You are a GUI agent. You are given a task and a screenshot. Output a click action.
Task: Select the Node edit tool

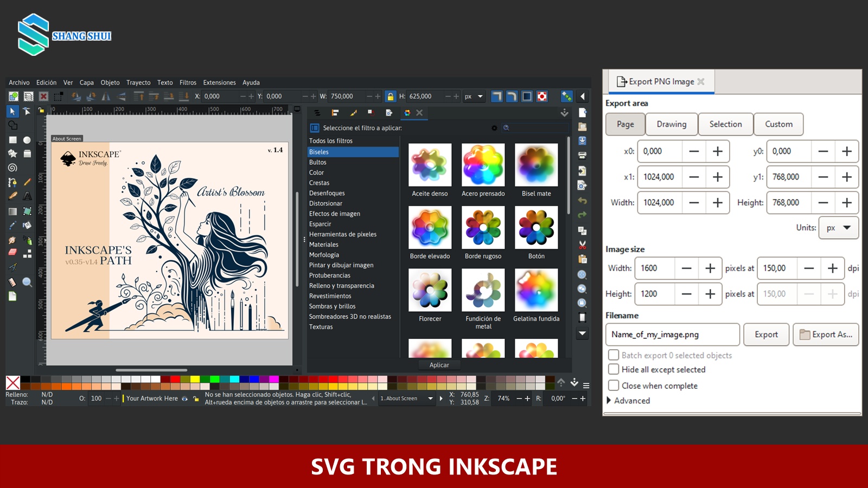point(27,111)
